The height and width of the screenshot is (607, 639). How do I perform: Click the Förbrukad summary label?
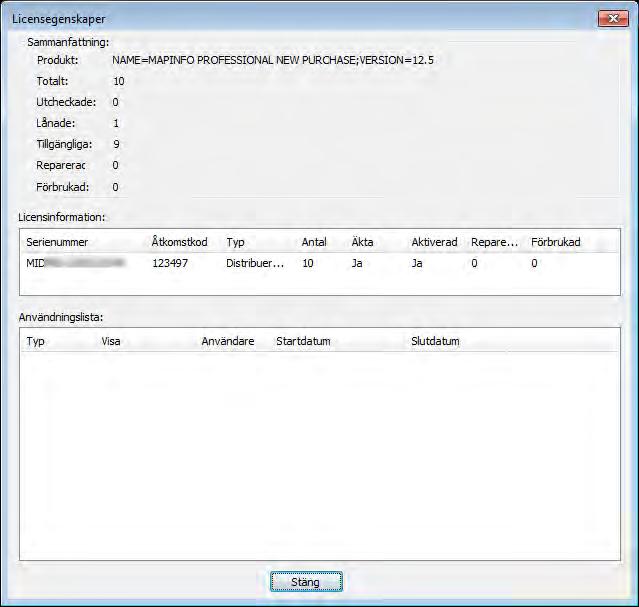pyautogui.click(x=62, y=187)
